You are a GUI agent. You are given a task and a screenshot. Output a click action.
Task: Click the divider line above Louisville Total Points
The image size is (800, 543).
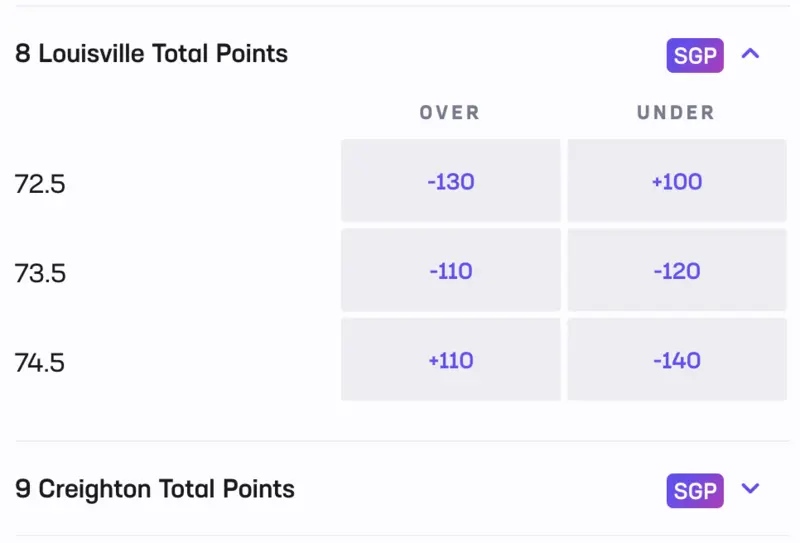pos(403,6)
